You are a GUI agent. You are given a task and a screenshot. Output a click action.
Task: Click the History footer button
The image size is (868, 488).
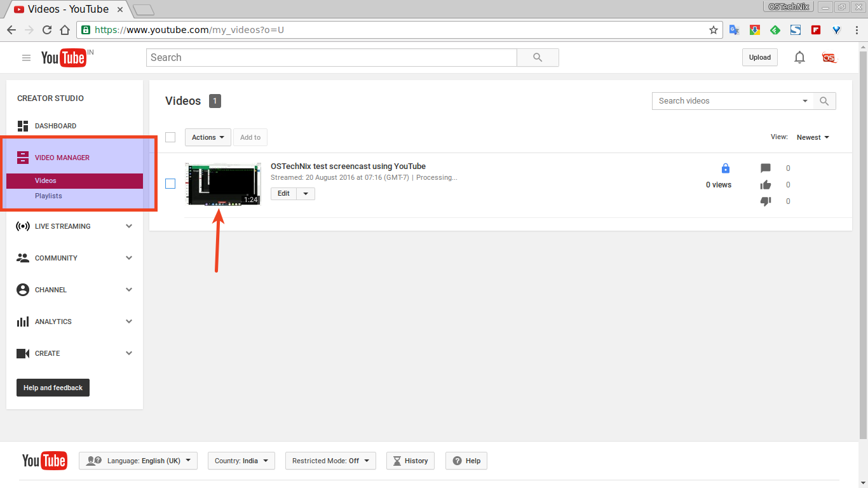pyautogui.click(x=410, y=461)
